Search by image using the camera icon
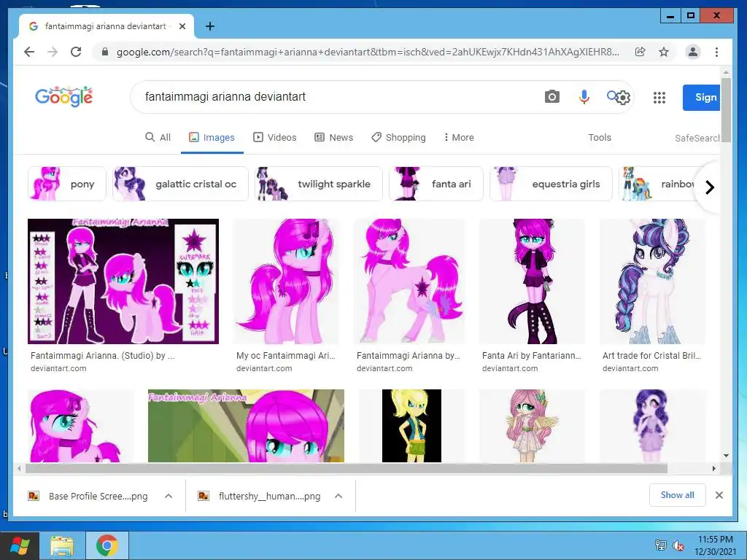The height and width of the screenshot is (560, 747). click(x=551, y=97)
